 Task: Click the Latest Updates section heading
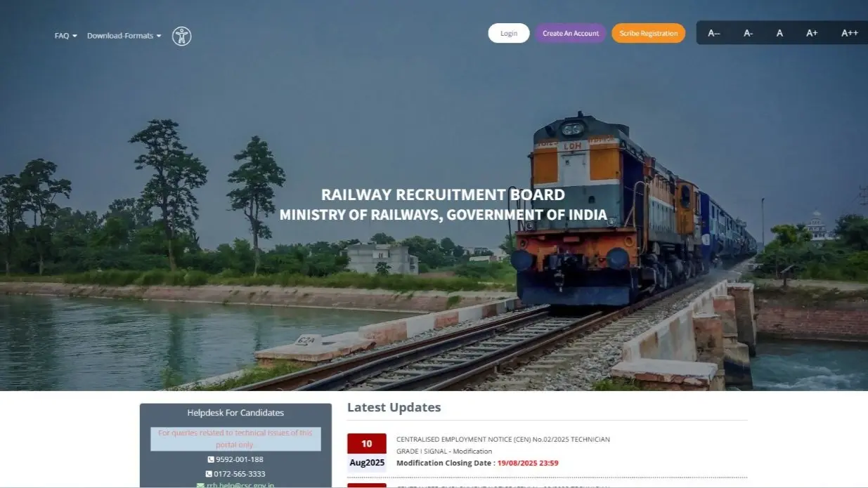tap(394, 407)
